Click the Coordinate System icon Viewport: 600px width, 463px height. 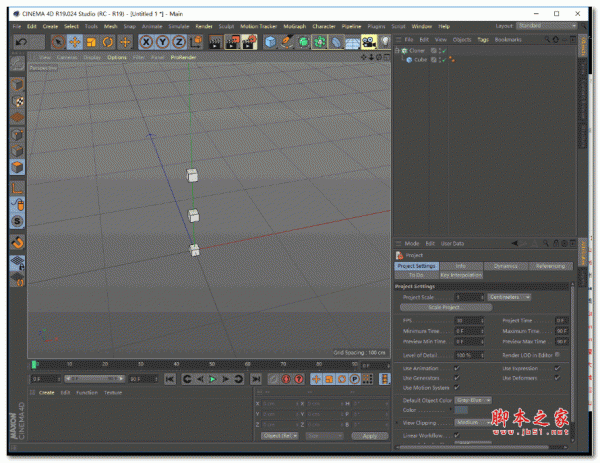click(x=196, y=42)
